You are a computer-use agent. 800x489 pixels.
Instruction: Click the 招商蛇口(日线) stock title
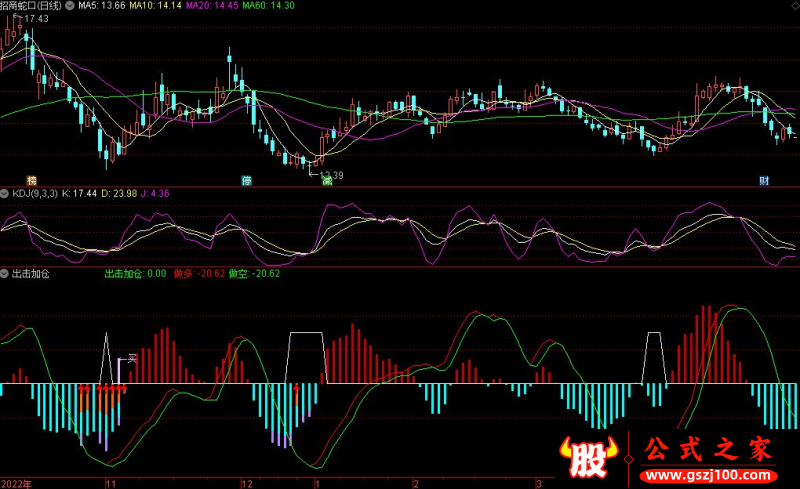[x=31, y=6]
